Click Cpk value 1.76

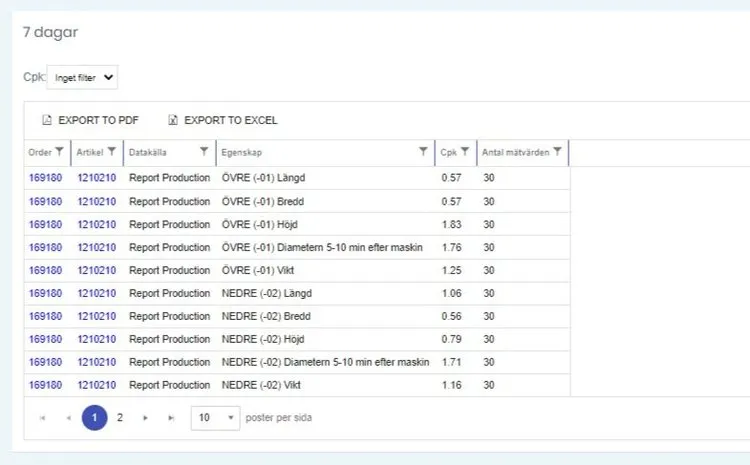coord(452,247)
